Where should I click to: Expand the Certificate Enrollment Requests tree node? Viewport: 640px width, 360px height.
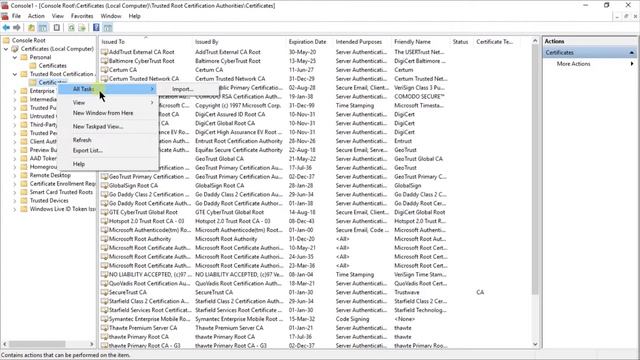point(15,184)
